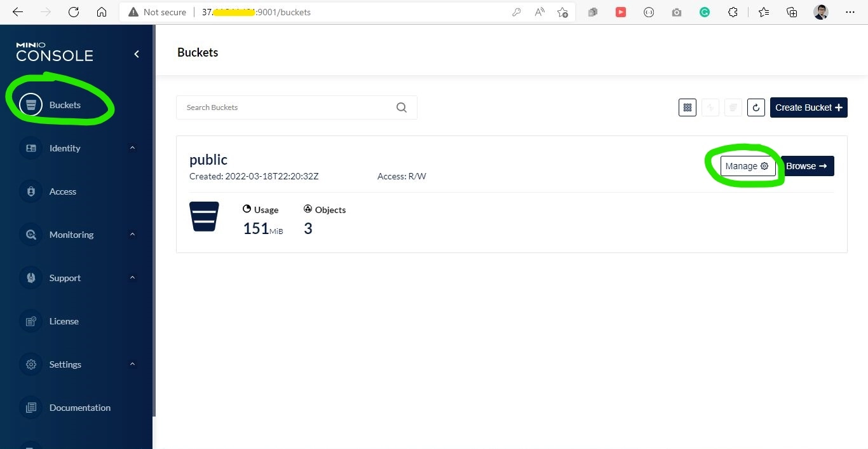
Task: Click the Monitoring magnifier icon
Action: (x=31, y=235)
